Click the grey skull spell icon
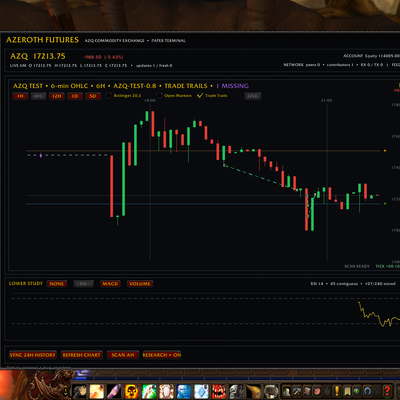Viewport: 400px width, 400px height. tap(236, 391)
